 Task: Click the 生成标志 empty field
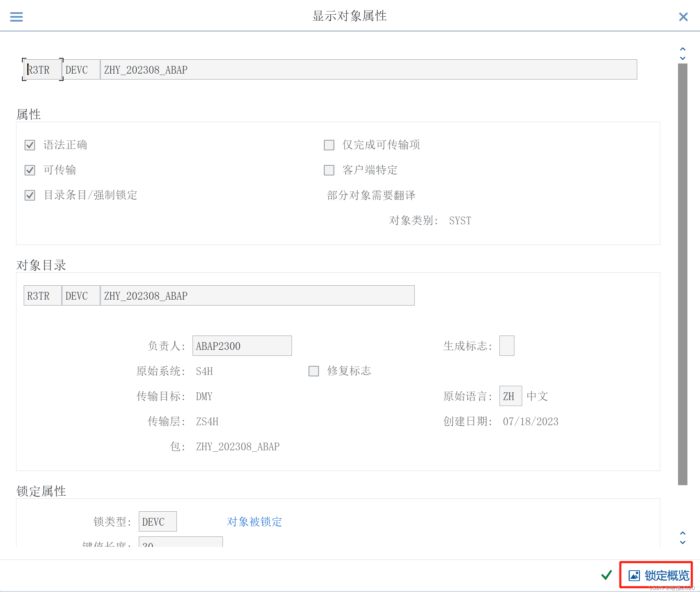coord(506,346)
